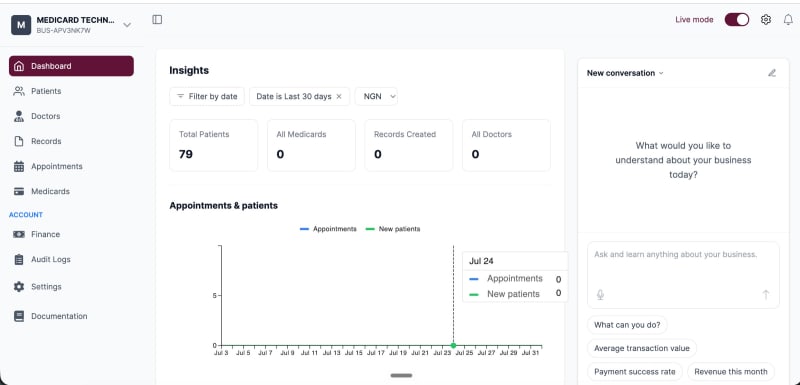Toggle the Live mode switch
Image resolution: width=800 pixels, height=385 pixels.
tap(737, 20)
